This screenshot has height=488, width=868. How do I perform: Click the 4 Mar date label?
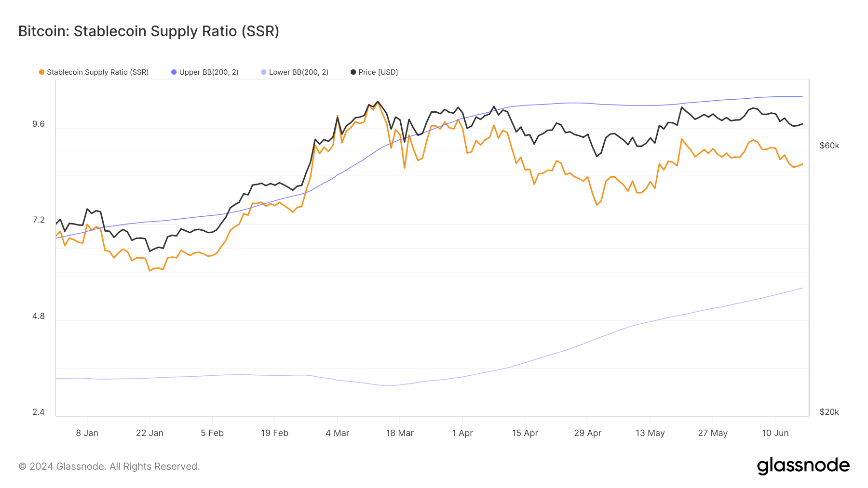[338, 433]
